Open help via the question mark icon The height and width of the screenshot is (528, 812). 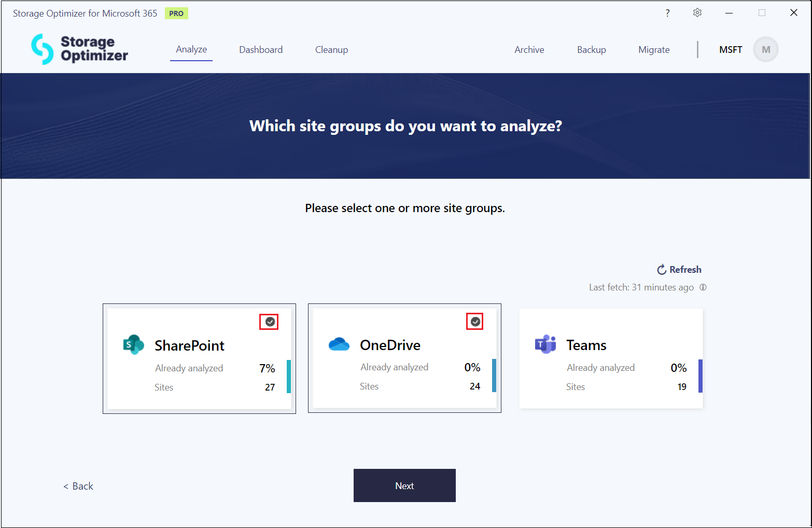[667, 13]
